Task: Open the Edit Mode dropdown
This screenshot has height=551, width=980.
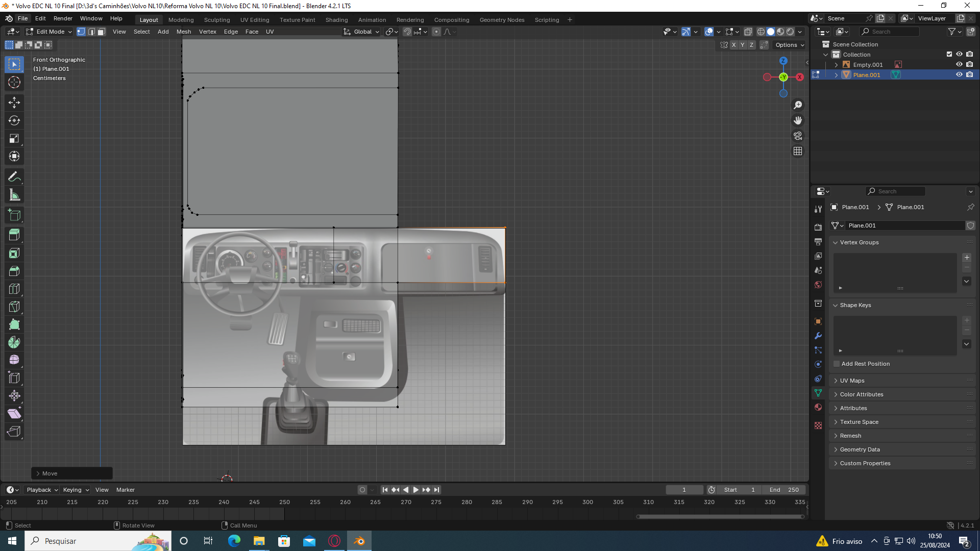Action: (x=50, y=32)
